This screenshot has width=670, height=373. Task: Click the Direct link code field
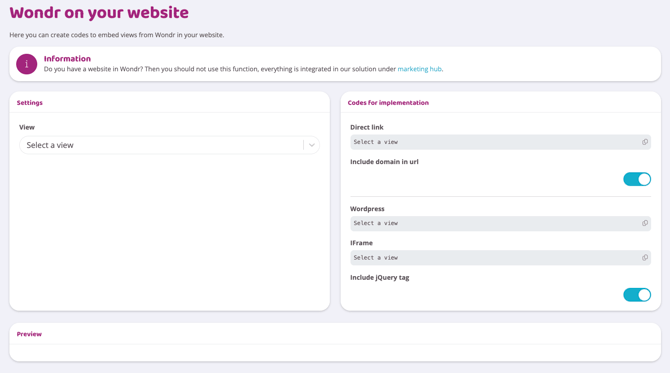(500, 142)
